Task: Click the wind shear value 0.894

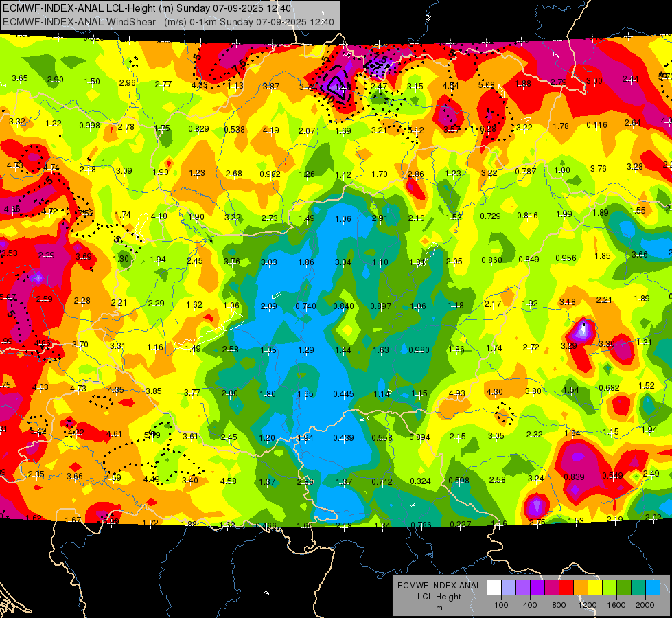Action: coord(420,437)
